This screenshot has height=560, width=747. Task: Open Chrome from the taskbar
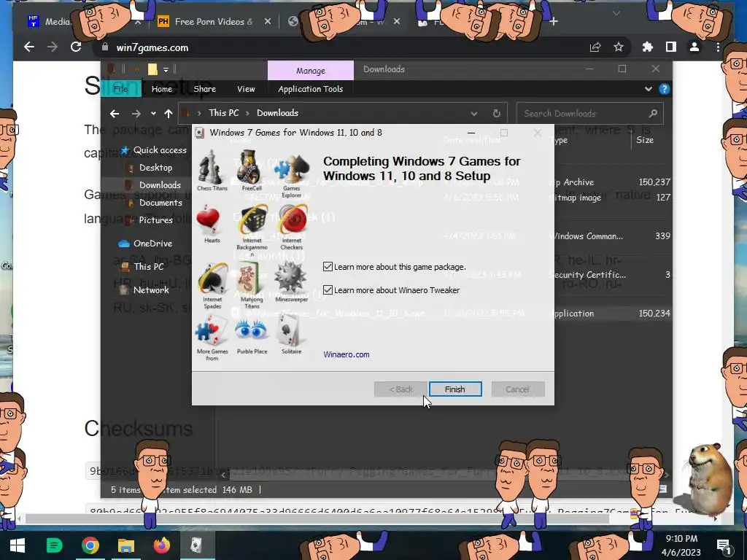(90, 545)
